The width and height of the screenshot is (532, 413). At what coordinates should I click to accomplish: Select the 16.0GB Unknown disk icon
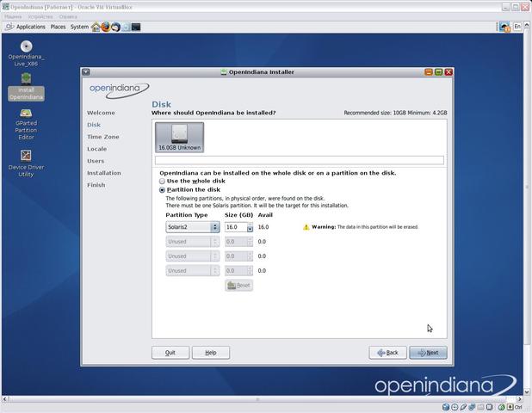pyautogui.click(x=179, y=137)
